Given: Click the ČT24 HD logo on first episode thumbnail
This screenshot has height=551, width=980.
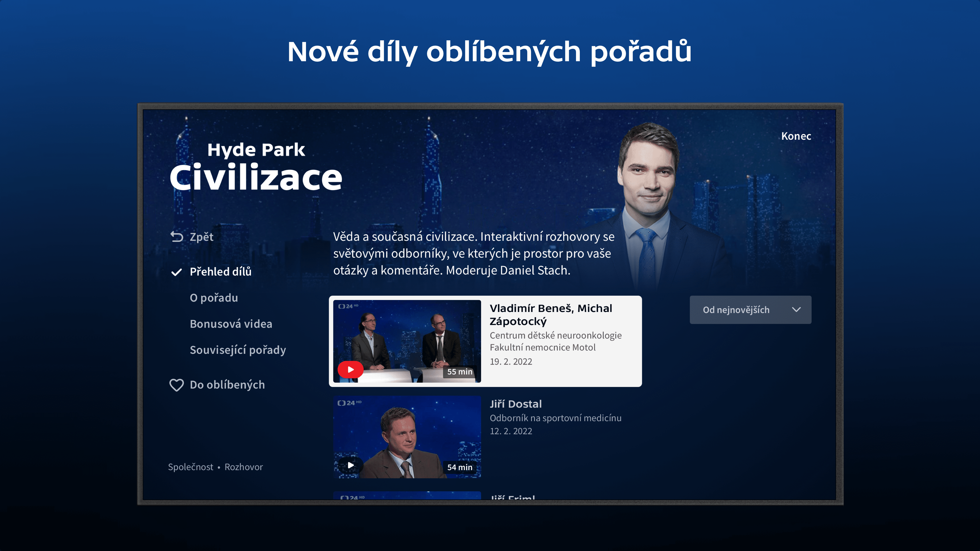Looking at the screenshot, I should click(348, 306).
